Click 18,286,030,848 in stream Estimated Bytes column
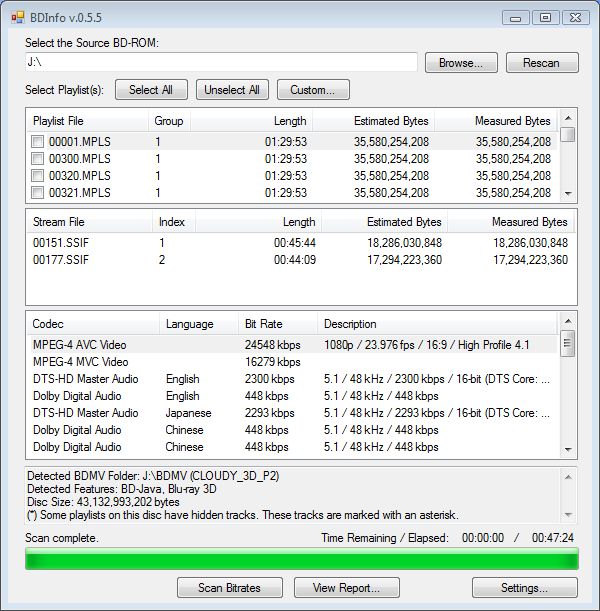Image resolution: width=600 pixels, height=611 pixels. (x=404, y=243)
